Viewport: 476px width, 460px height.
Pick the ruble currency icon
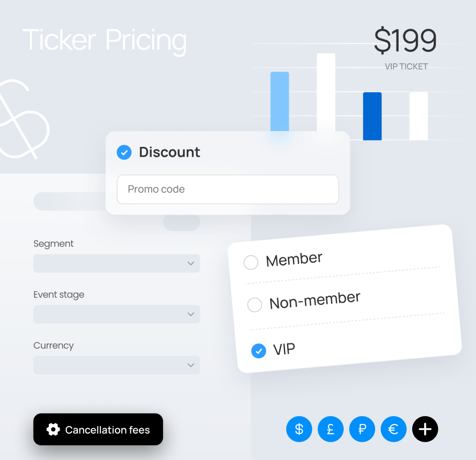[x=362, y=429]
